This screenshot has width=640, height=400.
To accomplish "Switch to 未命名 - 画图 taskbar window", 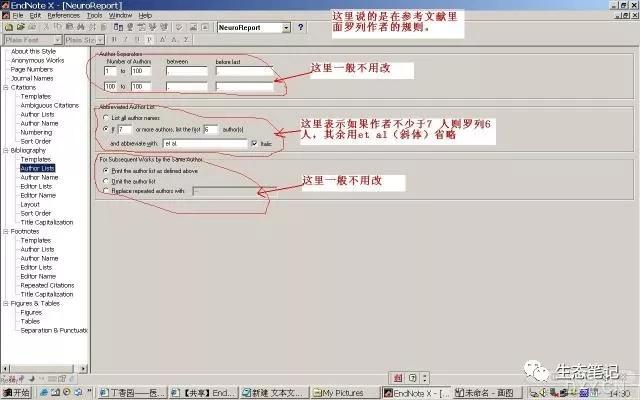I will point(487,393).
